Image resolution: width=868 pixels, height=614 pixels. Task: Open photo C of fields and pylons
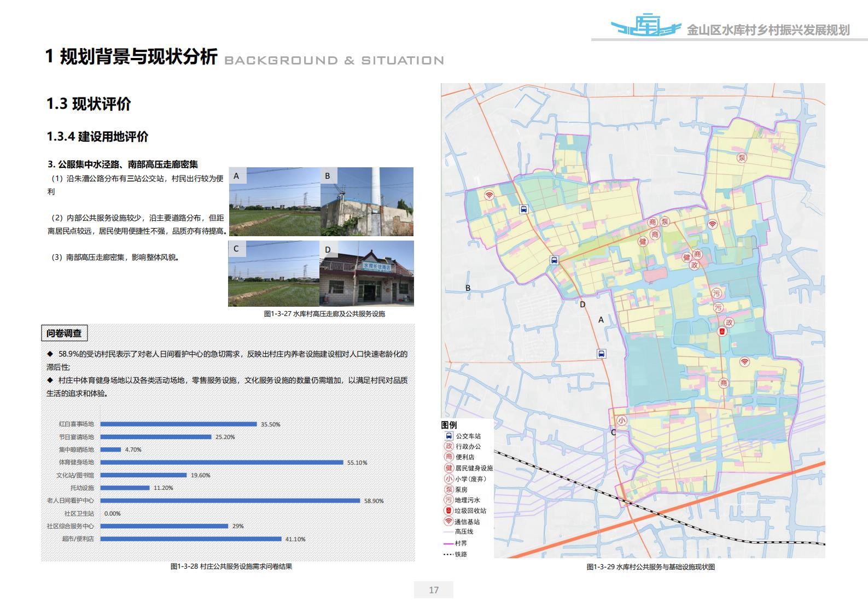[274, 273]
